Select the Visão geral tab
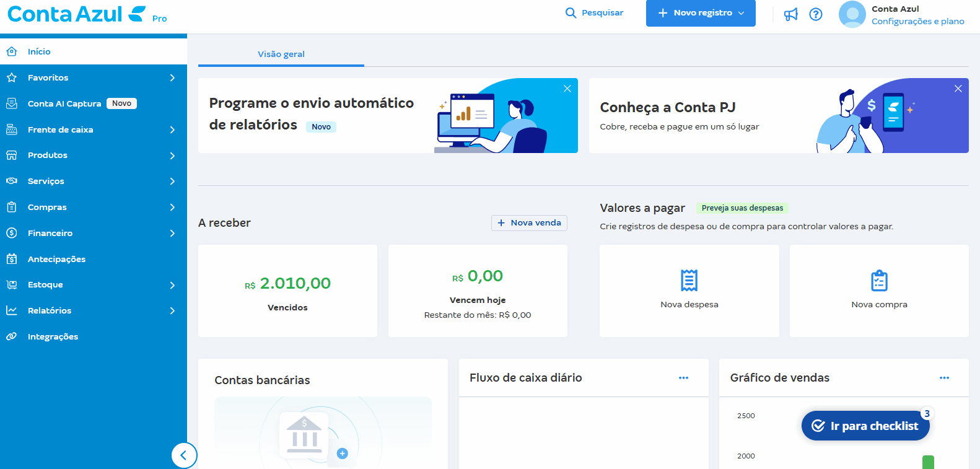The width and height of the screenshot is (980, 469). tap(281, 54)
